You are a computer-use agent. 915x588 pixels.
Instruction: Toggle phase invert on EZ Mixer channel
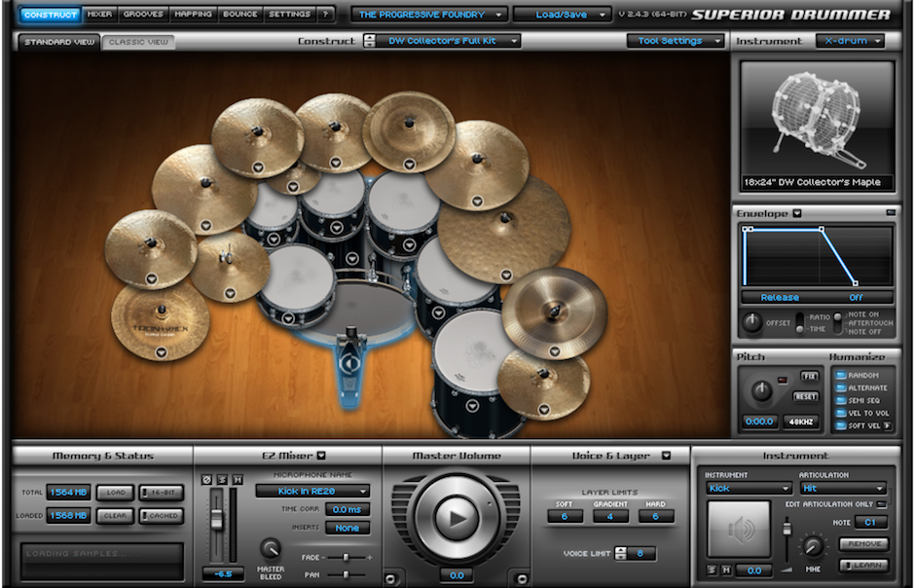pos(206,480)
